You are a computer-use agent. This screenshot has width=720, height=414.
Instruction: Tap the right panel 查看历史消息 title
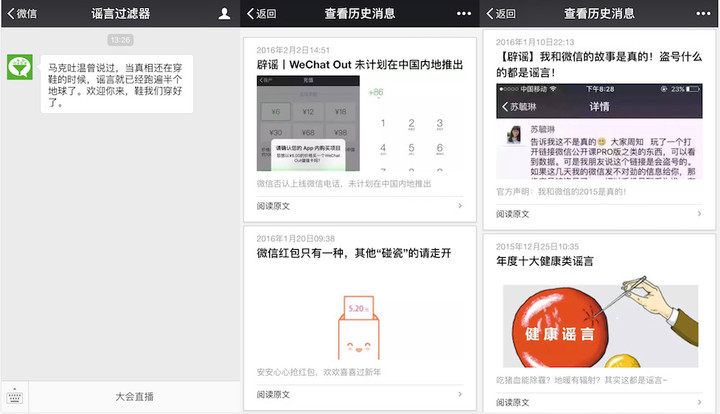pyautogui.click(x=599, y=13)
